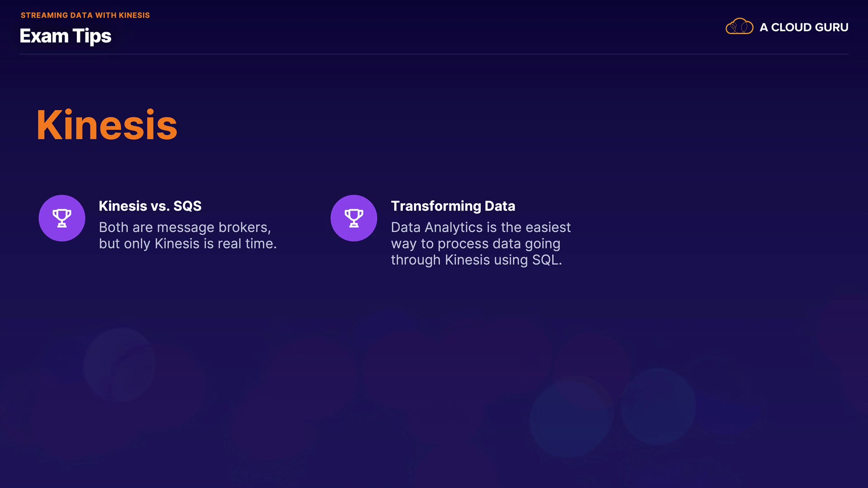Click the faint purple circle at lower left
Image resolution: width=868 pixels, height=488 pixels.
pos(119,365)
